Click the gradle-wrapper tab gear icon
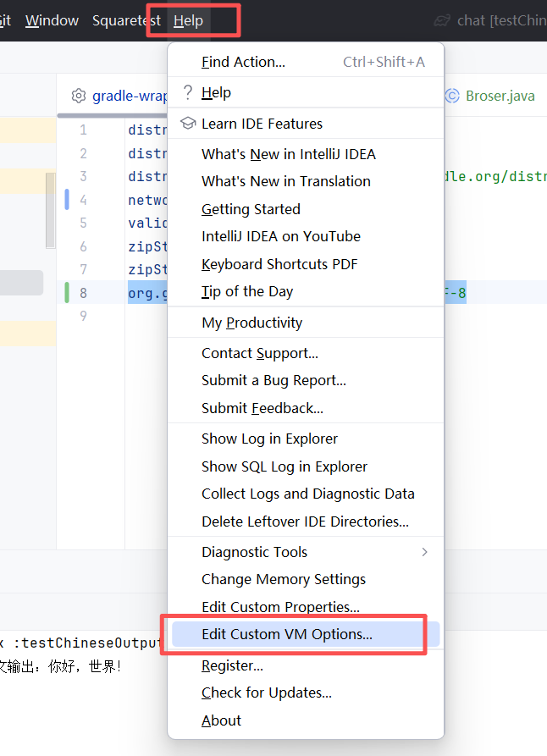The width and height of the screenshot is (547, 756). [79, 96]
